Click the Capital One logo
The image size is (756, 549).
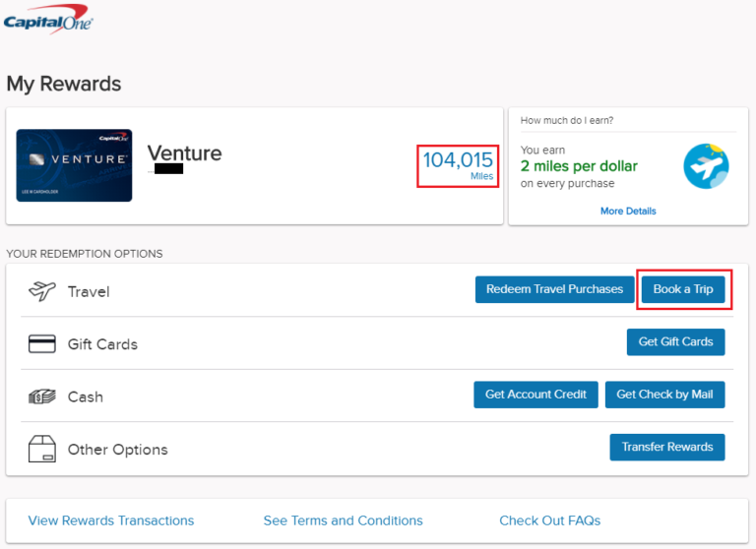pos(47,19)
